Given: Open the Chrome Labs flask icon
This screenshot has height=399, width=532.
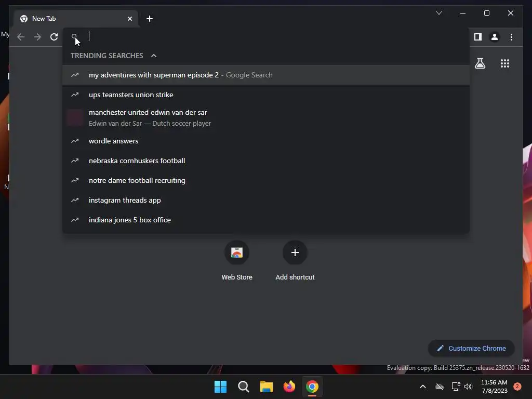Looking at the screenshot, I should coord(480,63).
